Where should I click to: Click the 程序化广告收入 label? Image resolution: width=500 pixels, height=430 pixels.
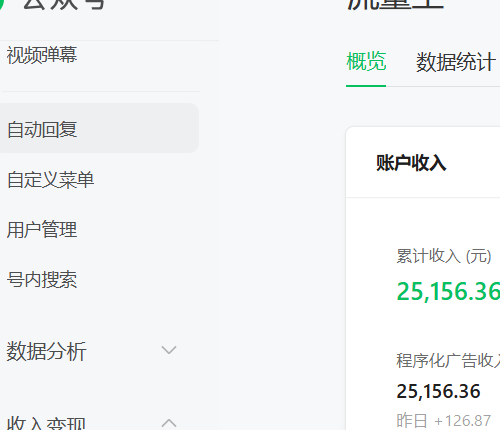pyautogui.click(x=448, y=361)
